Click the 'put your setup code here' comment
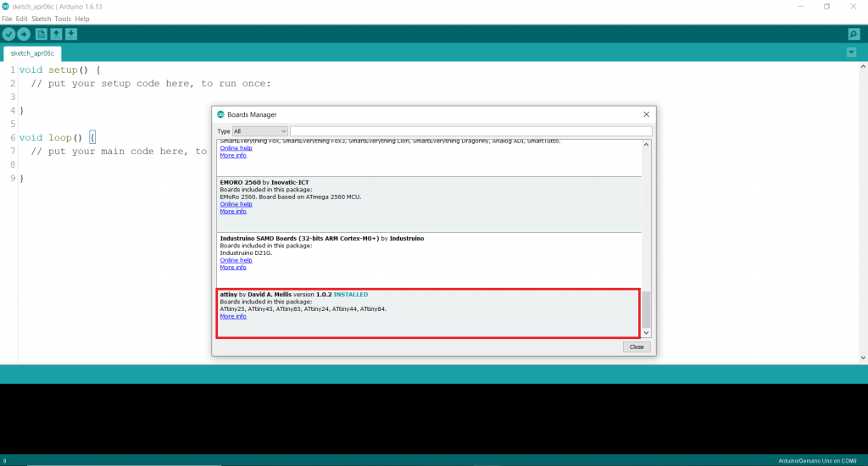The width and height of the screenshot is (868, 466). 151,84
